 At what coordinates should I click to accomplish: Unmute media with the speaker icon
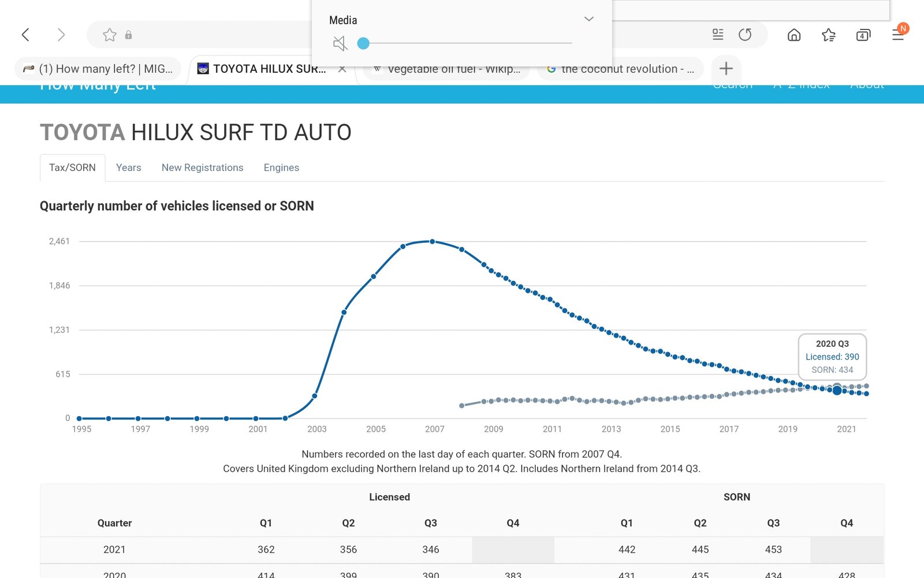(x=340, y=43)
